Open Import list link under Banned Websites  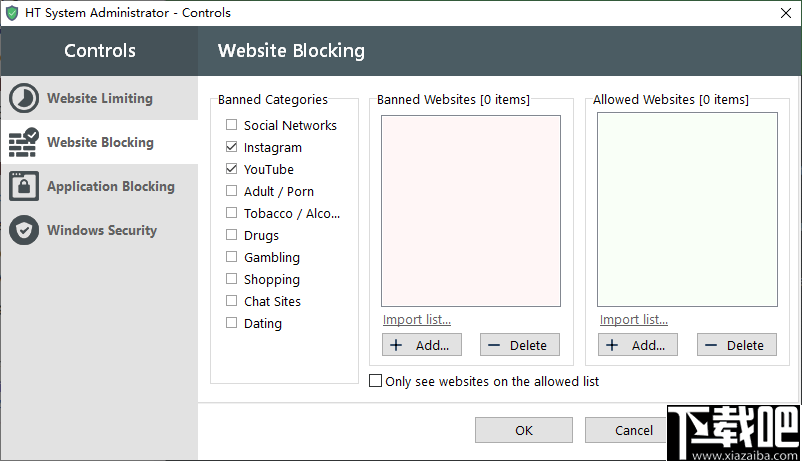417,320
